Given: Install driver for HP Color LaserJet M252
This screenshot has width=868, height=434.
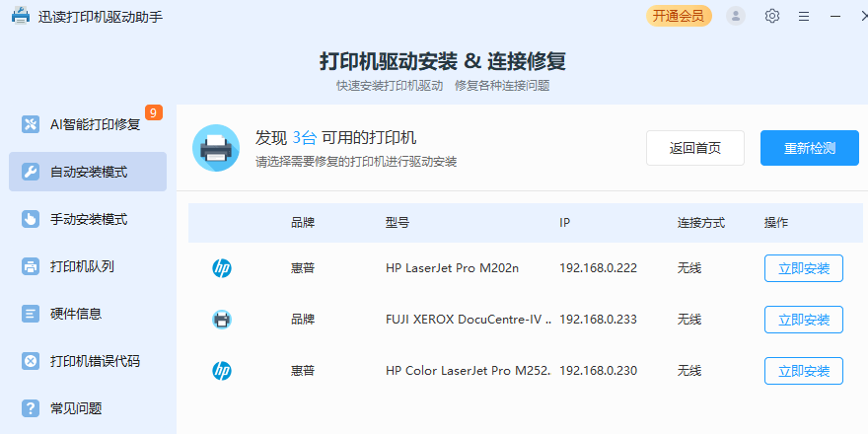Looking at the screenshot, I should click(804, 370).
